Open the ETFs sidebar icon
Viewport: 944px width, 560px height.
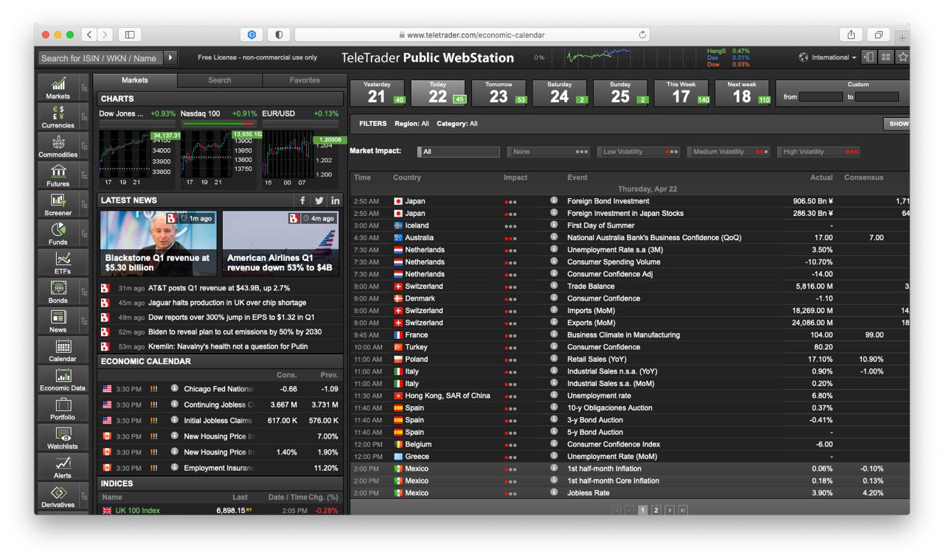pyautogui.click(x=63, y=262)
